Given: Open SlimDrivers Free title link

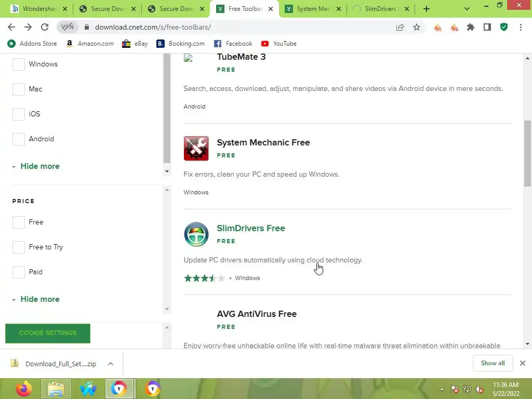Looking at the screenshot, I should click(251, 228).
